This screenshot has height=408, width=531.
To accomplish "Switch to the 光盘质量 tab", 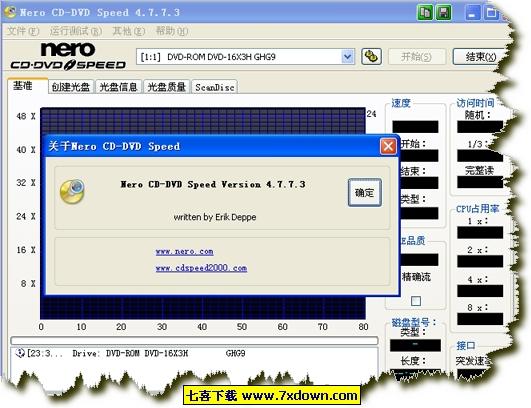I will tap(166, 87).
